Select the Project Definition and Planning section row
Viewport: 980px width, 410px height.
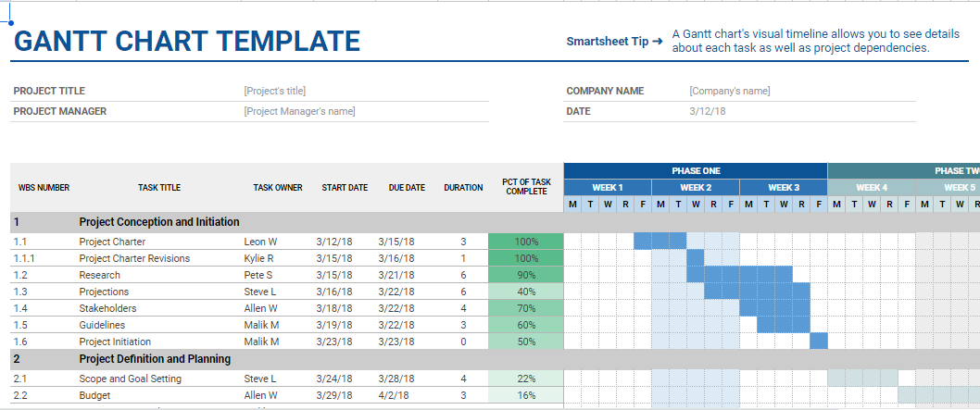point(155,359)
